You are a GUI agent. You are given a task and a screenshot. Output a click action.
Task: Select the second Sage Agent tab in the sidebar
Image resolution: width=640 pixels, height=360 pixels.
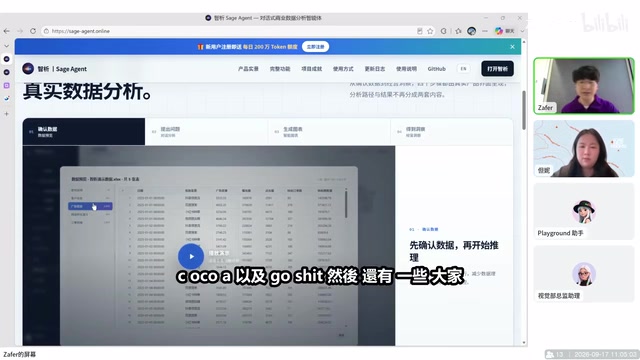click(x=7, y=72)
